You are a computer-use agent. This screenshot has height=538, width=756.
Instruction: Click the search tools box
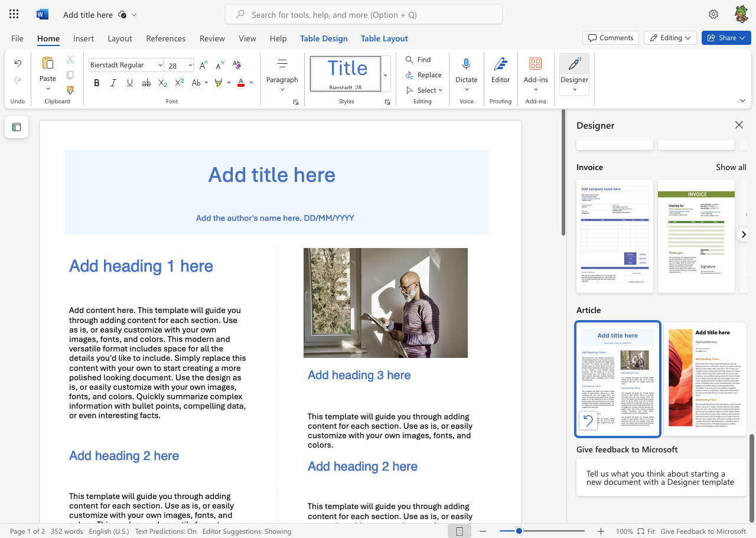click(364, 15)
